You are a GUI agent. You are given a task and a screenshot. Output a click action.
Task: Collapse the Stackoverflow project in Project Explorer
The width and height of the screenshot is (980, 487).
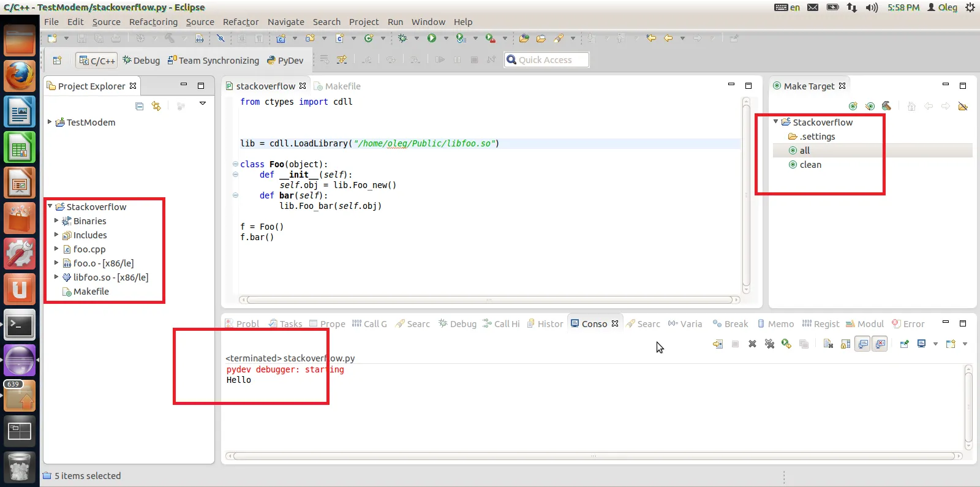[50, 206]
